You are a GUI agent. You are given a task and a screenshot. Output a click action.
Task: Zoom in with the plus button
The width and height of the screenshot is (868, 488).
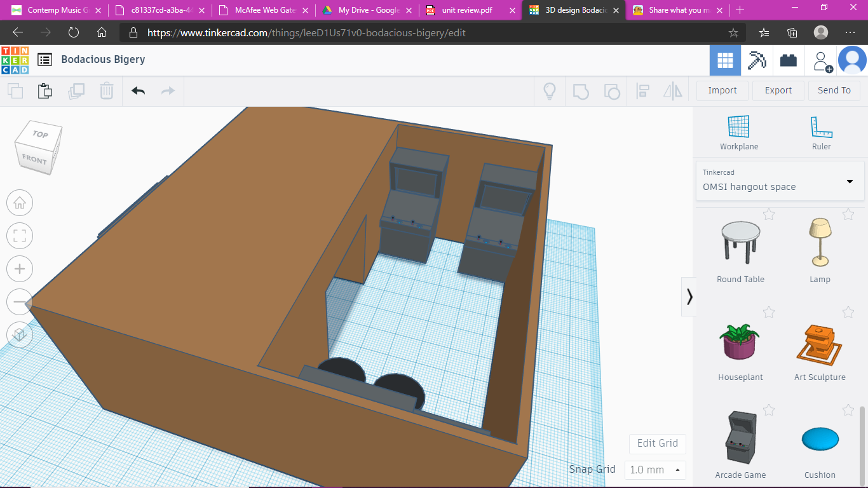pos(20,269)
